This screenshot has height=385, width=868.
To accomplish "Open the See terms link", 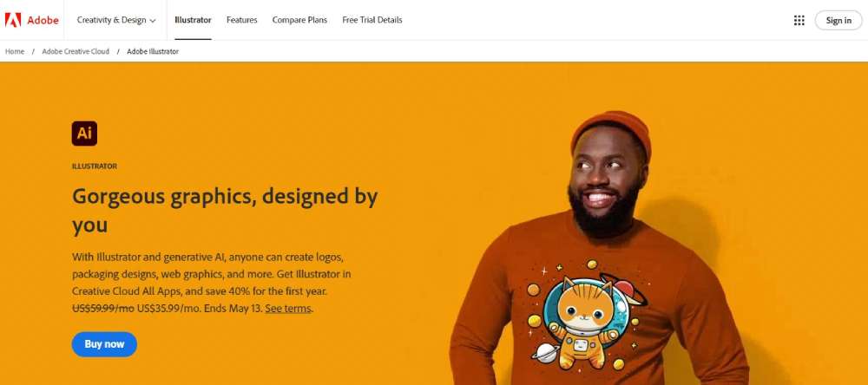I will (x=288, y=308).
